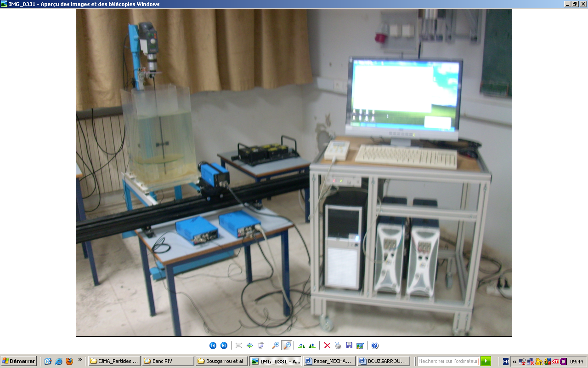Expand the Quick Launch overflow chevron

pos(80,360)
